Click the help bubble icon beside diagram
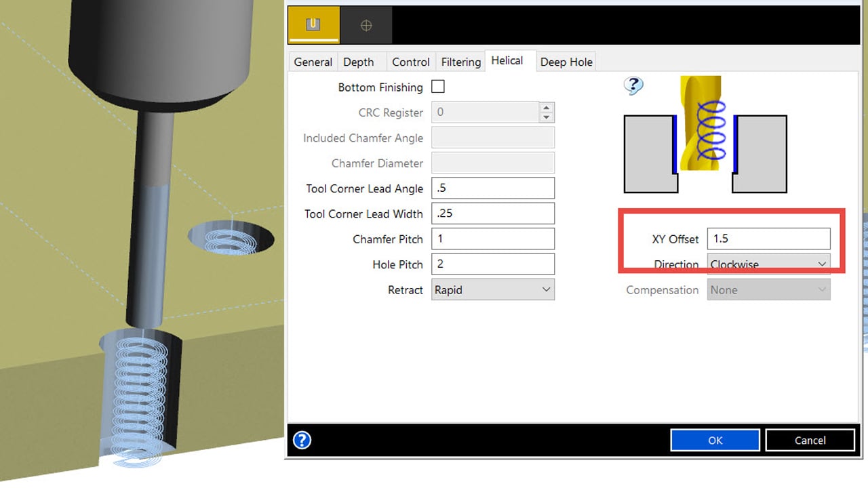 coord(633,85)
